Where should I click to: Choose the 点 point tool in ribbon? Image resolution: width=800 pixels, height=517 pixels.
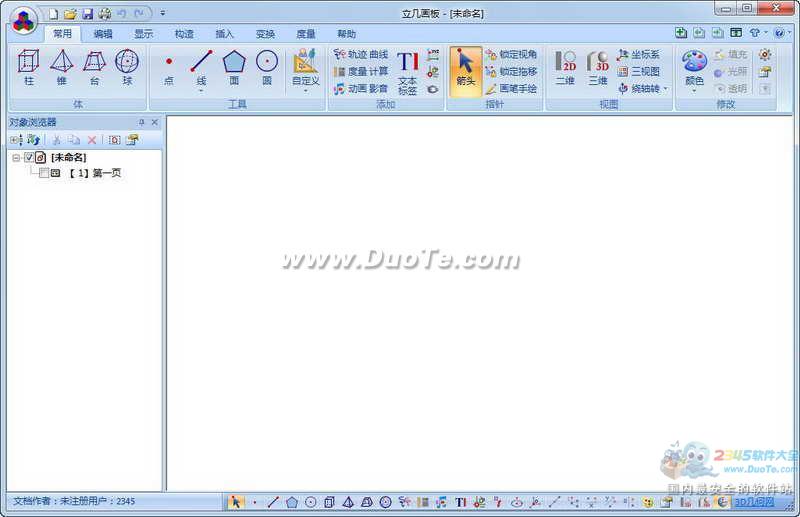point(169,68)
